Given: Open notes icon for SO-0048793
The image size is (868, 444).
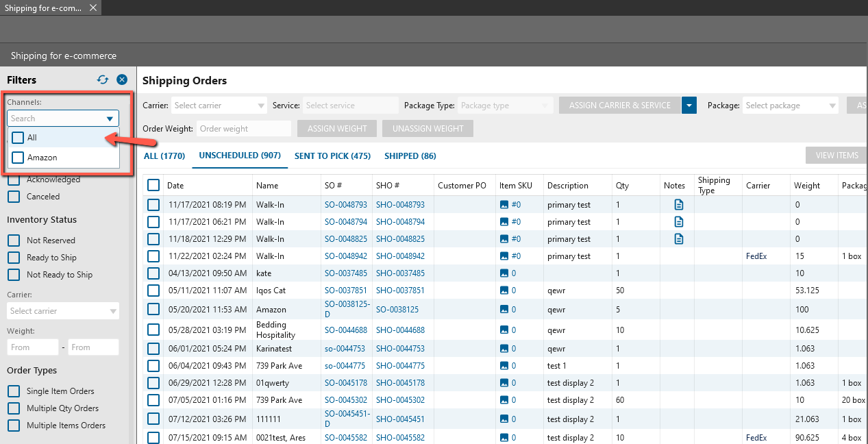Looking at the screenshot, I should point(678,204).
